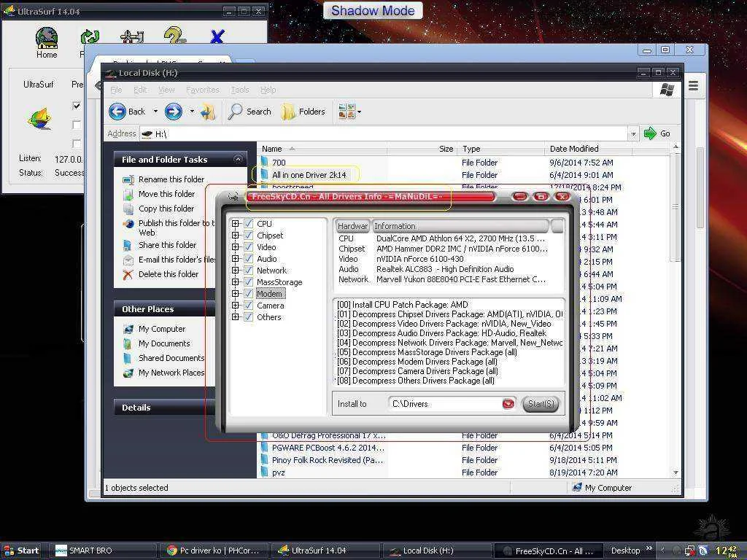This screenshot has height=560, width=747.
Task: Expand the MassStorage tree node
Action: click(x=236, y=282)
